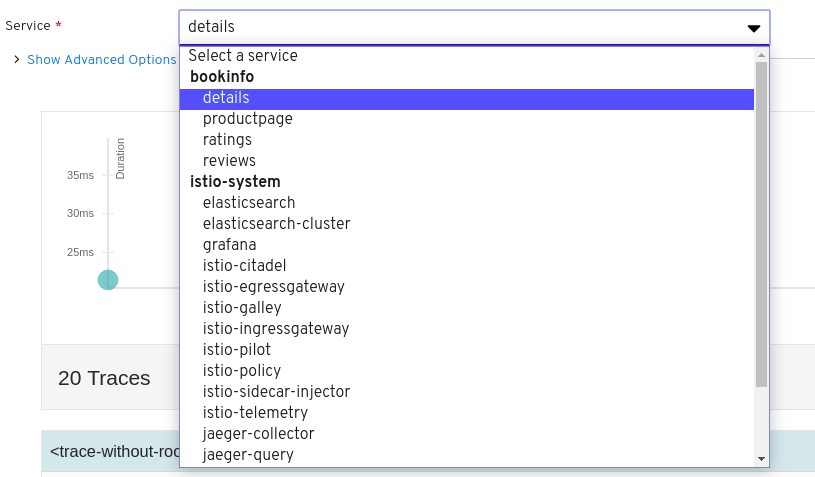Choose ratings from the service list
Image resolution: width=815 pixels, height=477 pixels.
click(467, 140)
